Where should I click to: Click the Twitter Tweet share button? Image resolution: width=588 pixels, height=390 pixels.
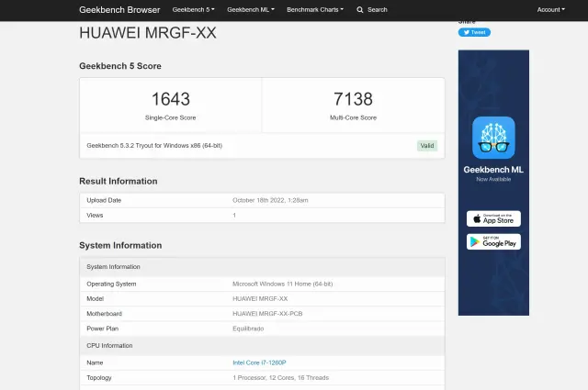coord(474,32)
